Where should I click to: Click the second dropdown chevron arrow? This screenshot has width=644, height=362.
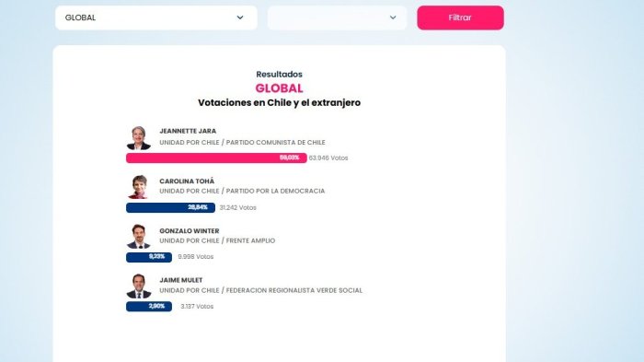(x=393, y=18)
